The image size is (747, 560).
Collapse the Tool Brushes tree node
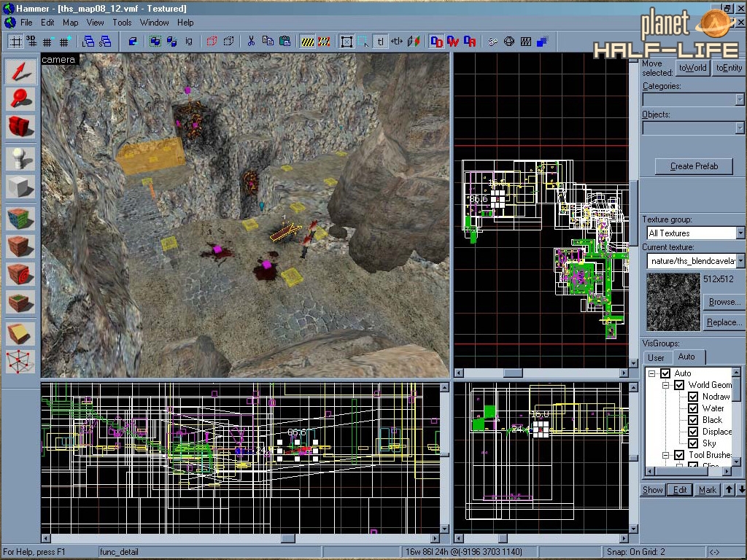(x=665, y=456)
